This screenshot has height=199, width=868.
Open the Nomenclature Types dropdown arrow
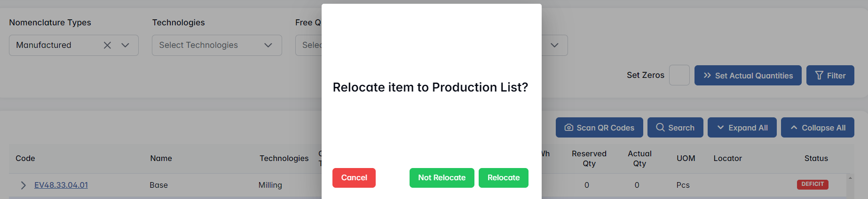(x=125, y=45)
